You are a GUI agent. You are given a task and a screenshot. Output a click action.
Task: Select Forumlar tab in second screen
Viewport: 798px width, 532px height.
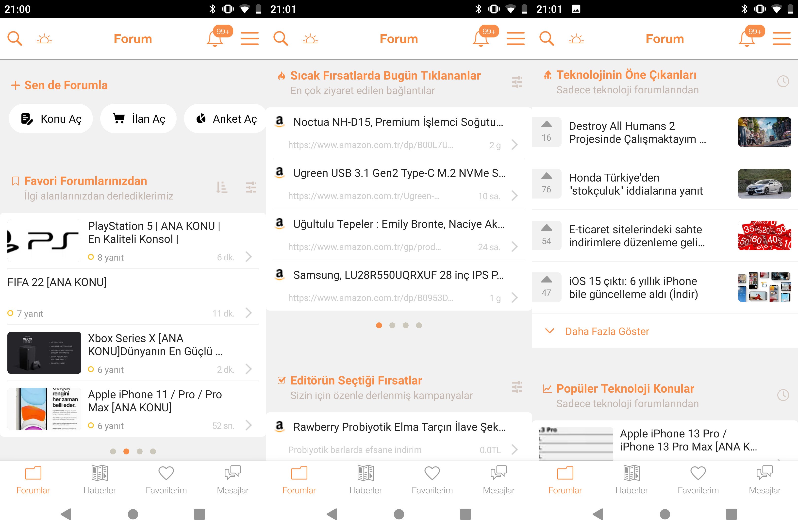click(x=299, y=480)
